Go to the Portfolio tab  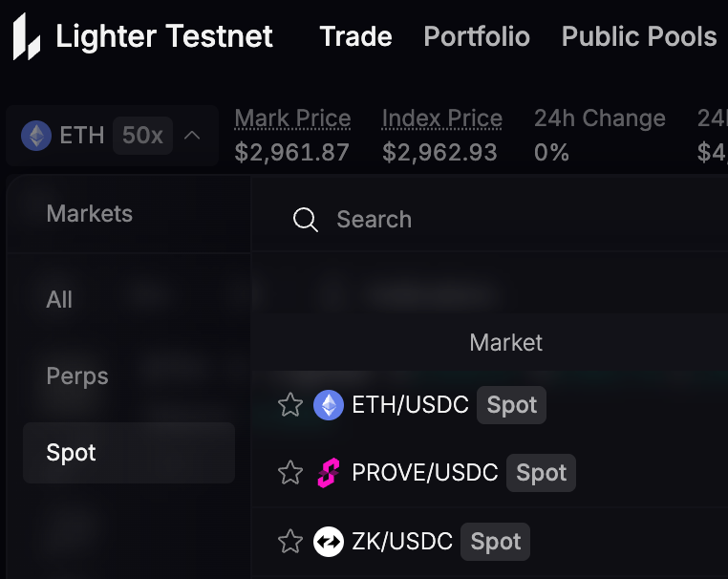pyautogui.click(x=476, y=37)
